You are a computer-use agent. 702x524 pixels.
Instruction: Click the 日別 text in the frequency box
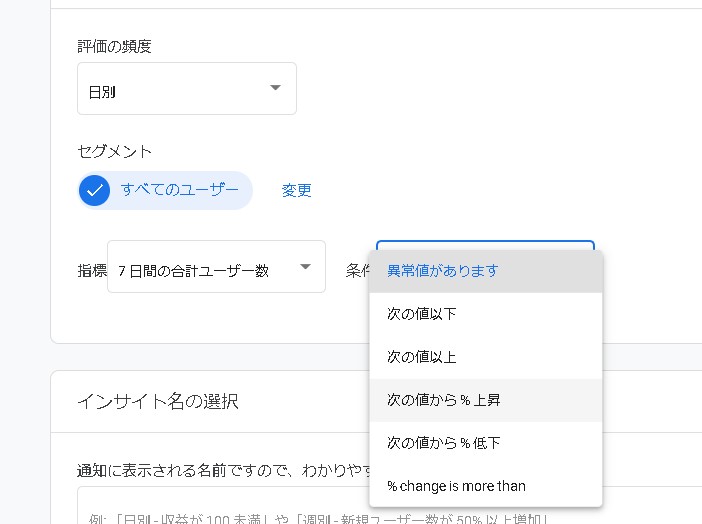pyautogui.click(x=103, y=92)
